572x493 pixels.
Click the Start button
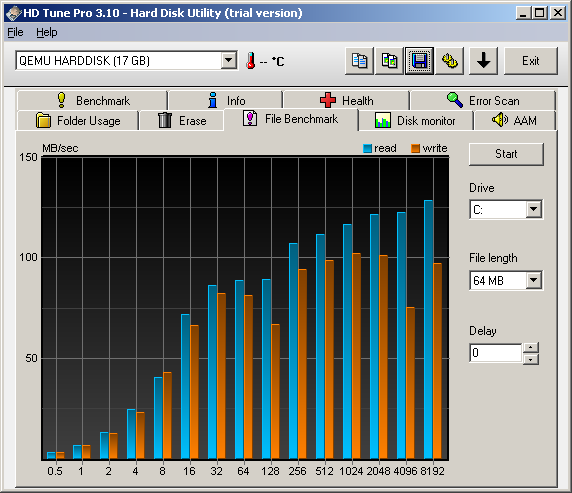[506, 154]
